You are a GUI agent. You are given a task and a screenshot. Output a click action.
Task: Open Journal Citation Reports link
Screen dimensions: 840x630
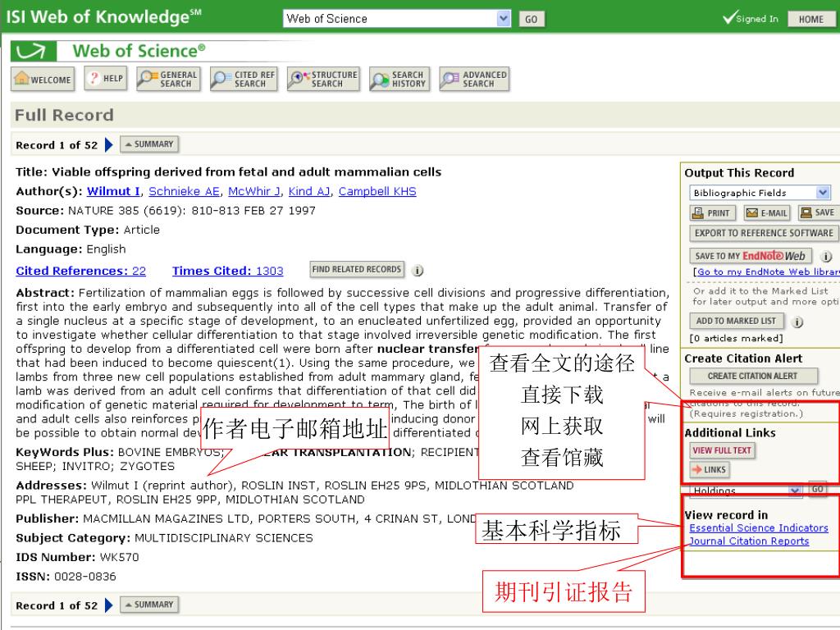749,541
